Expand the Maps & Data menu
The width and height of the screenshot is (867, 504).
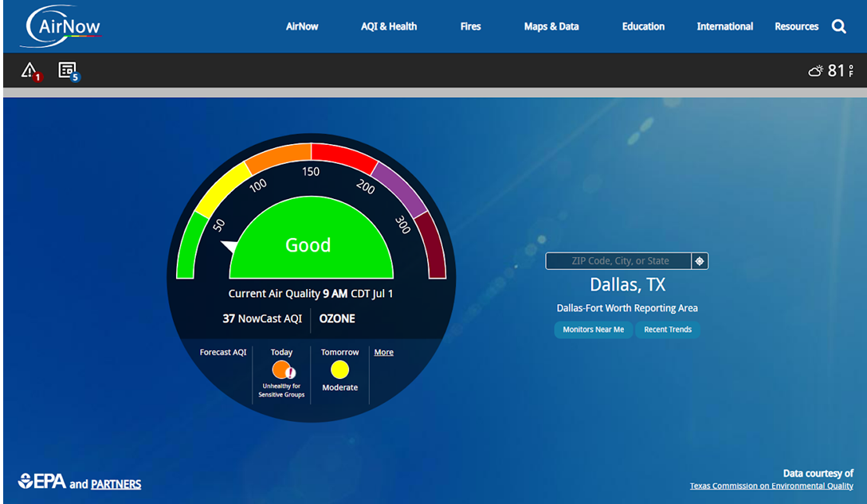coord(551,26)
